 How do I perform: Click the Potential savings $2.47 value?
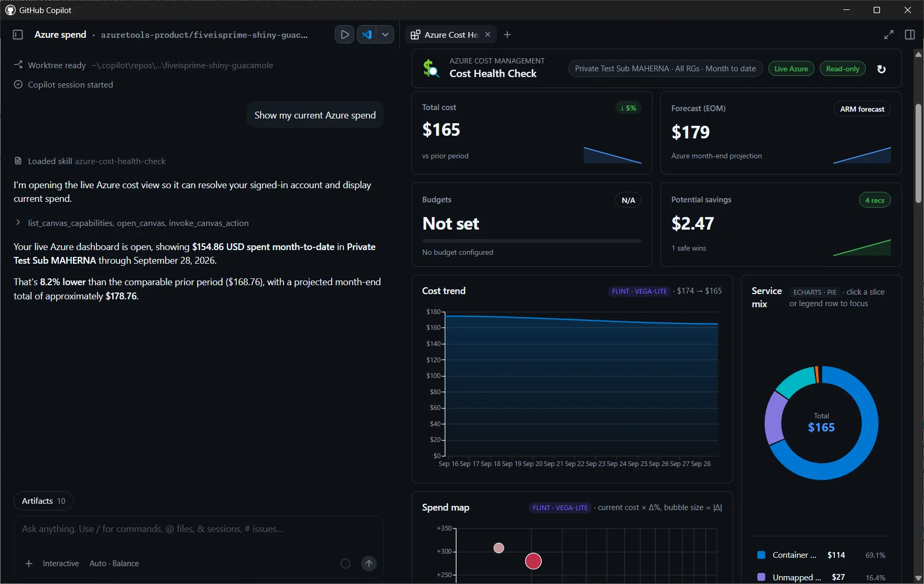pos(693,223)
